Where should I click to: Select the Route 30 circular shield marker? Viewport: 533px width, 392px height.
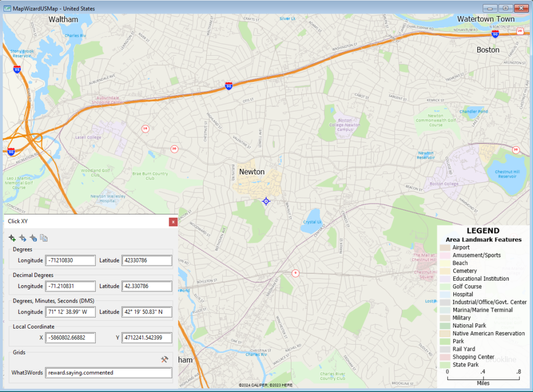(x=174, y=148)
